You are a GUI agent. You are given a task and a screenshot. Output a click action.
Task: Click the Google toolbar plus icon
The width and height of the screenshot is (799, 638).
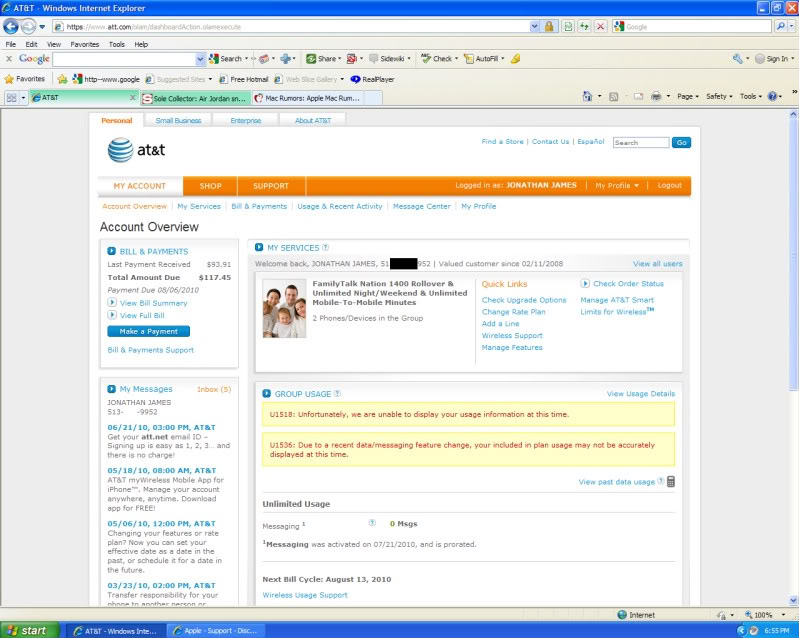pyautogui.click(x=285, y=59)
